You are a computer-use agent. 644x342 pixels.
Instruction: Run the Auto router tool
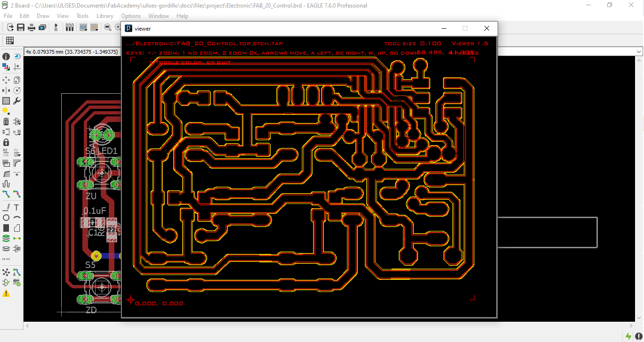[x=17, y=272]
